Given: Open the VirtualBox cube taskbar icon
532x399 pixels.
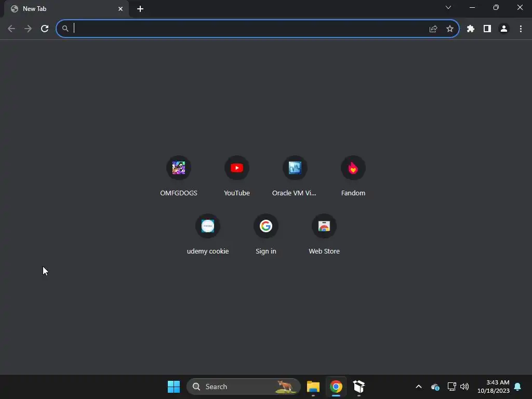Looking at the screenshot, I should coord(359,387).
